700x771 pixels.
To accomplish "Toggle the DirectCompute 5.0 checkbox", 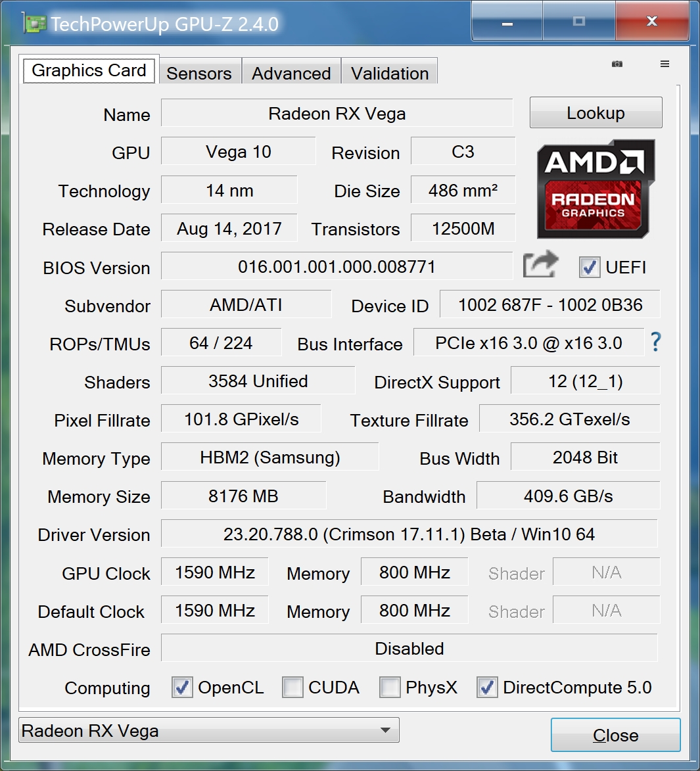I will point(487,688).
